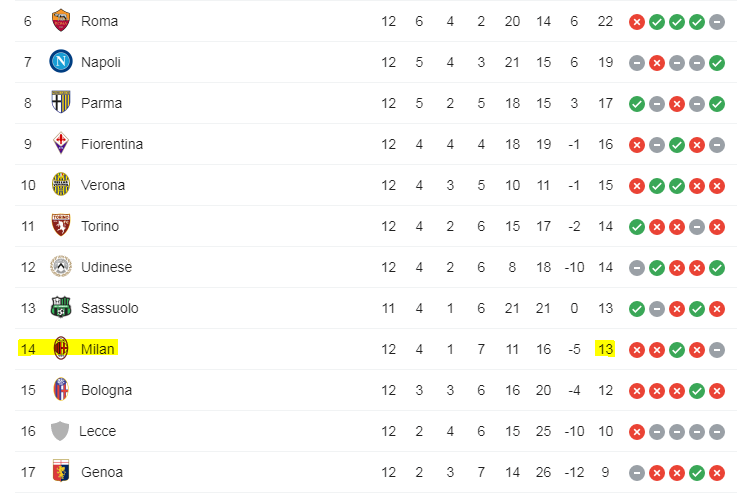Click the Parma club crest icon
The width and height of the screenshot is (737, 500).
click(60, 103)
